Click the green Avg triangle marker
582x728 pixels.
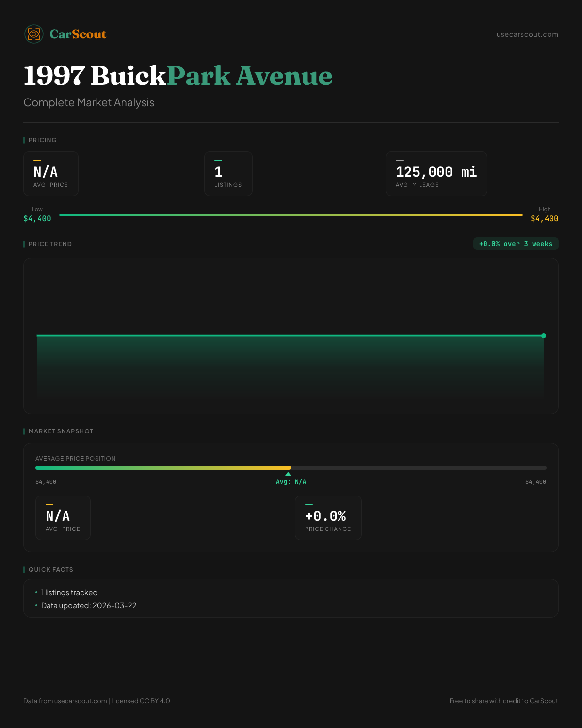[288, 474]
